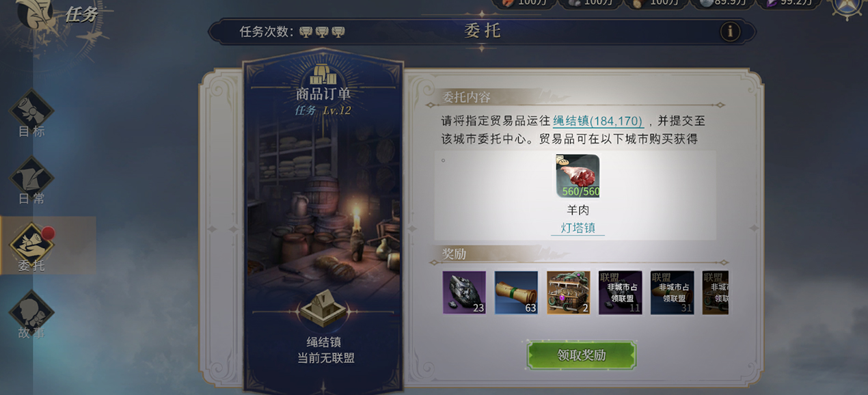The image size is (868, 395).
Task: Click the 羊肉 mutton trade item icon
Action: tap(578, 176)
